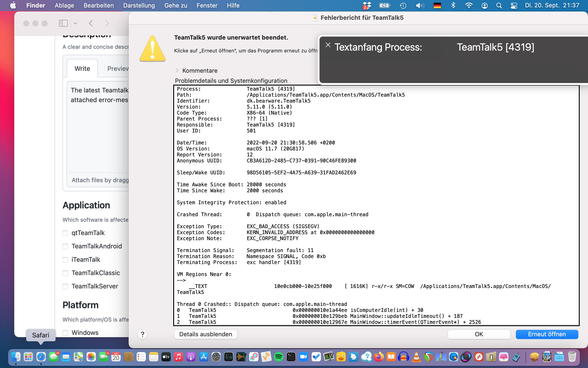
Task: Close the Textanfang VoiceOver caption panel
Action: (328, 45)
